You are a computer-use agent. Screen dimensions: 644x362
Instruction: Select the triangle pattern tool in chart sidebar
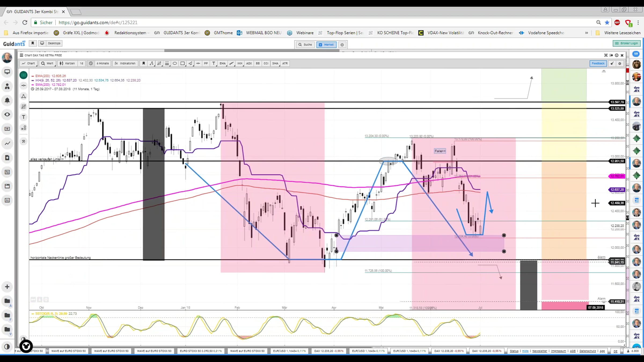pos(24,96)
